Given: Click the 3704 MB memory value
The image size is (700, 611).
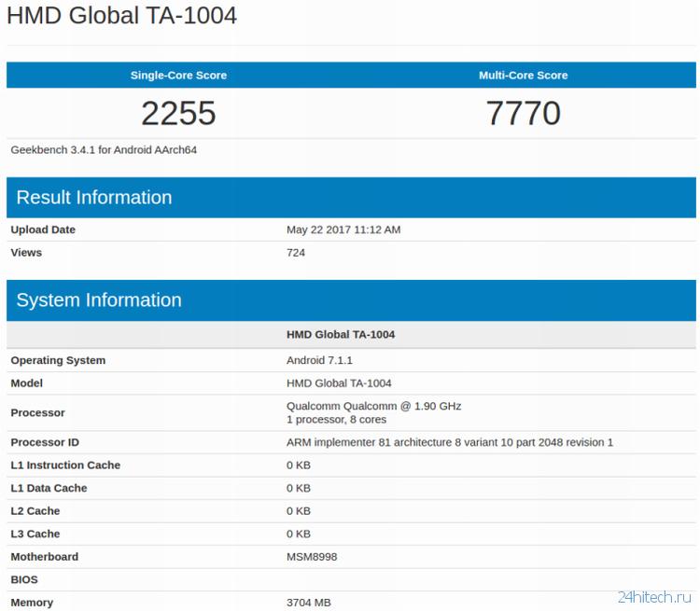Looking at the screenshot, I should point(308,603).
